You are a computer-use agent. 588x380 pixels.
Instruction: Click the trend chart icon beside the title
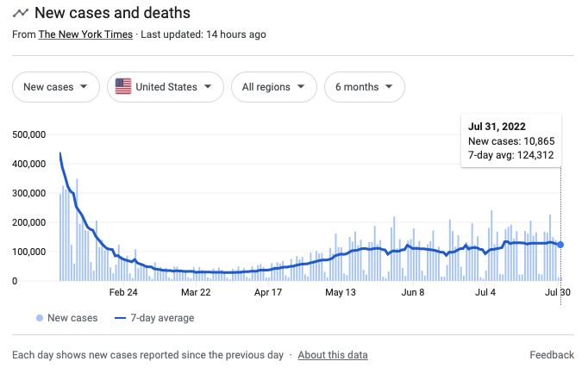click(x=20, y=14)
